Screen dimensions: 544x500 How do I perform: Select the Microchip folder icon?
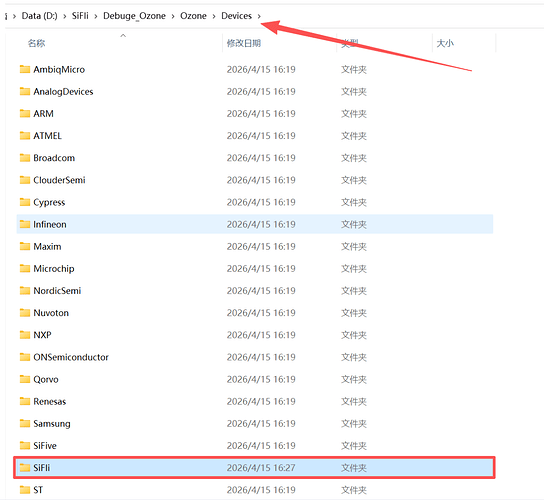click(x=25, y=268)
